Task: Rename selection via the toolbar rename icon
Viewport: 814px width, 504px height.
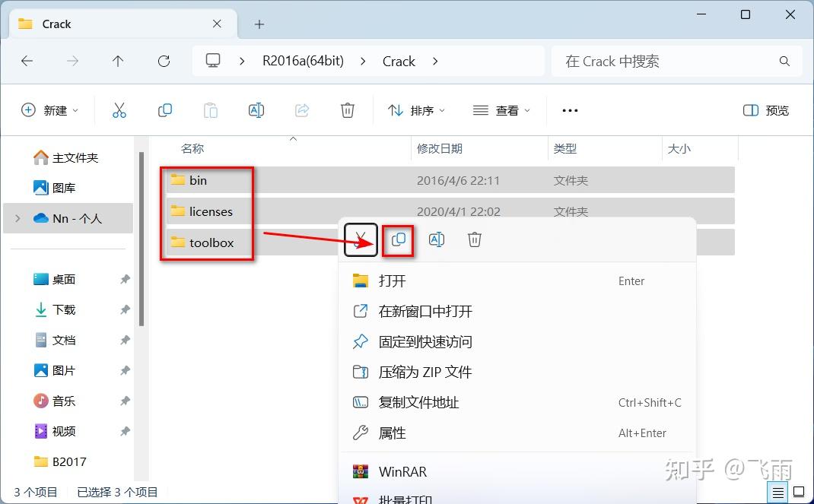Action: click(256, 110)
